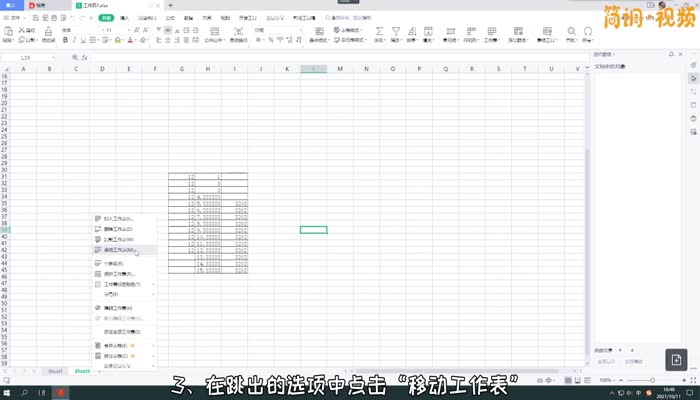Select the Sheet1 tab
The width and height of the screenshot is (700, 400).
[55, 371]
